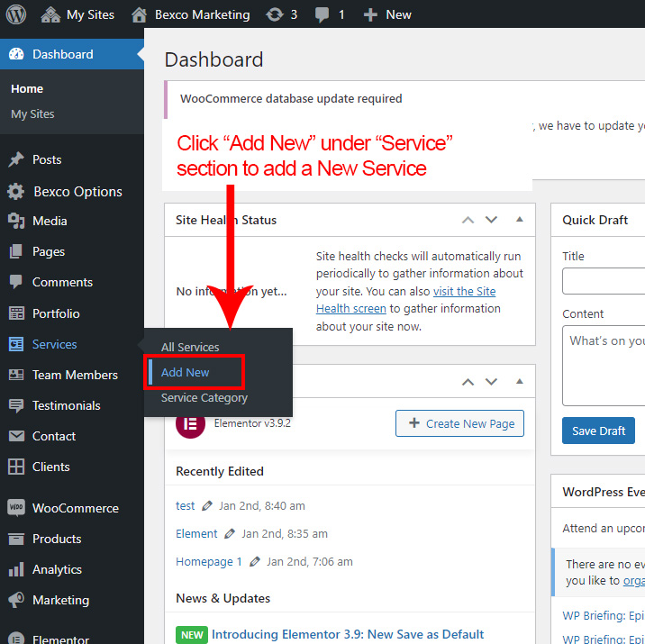Screen dimensions: 645x644
Task: Move Site Health Status panel up
Action: (468, 220)
